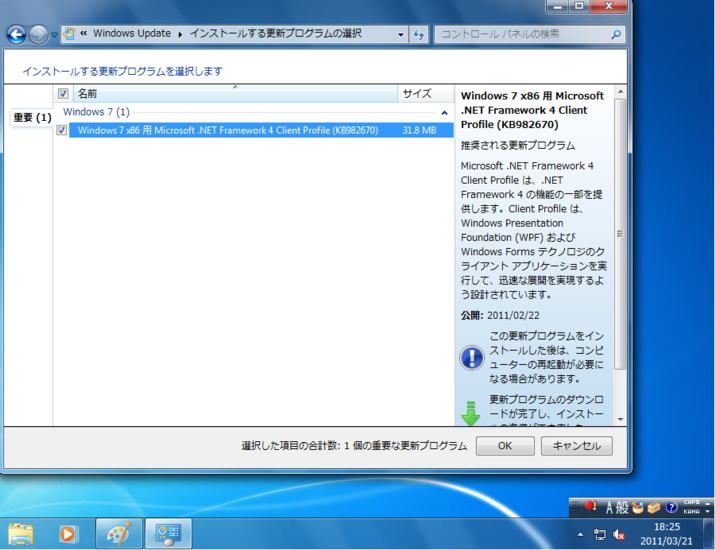The image size is (715, 550).
Task: Click the Windows Update address bar icon
Action: (x=69, y=34)
